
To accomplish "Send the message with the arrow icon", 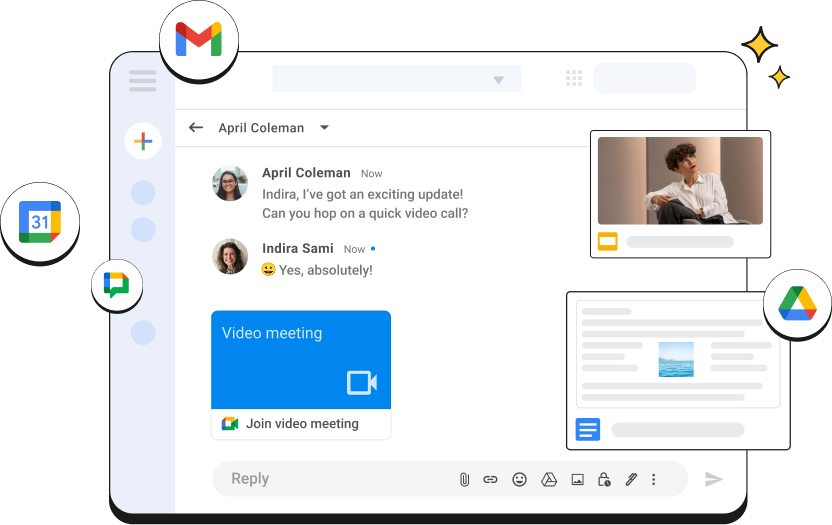I will click(714, 479).
